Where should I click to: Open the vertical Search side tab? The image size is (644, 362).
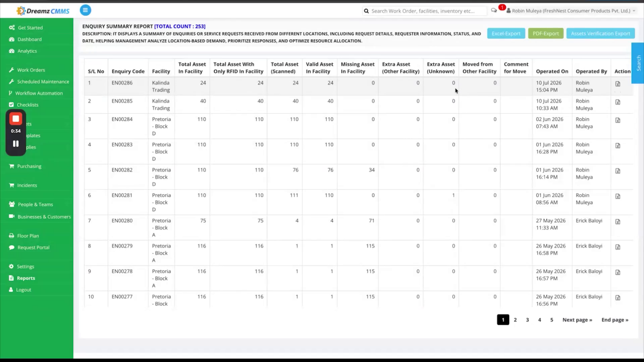coord(638,63)
